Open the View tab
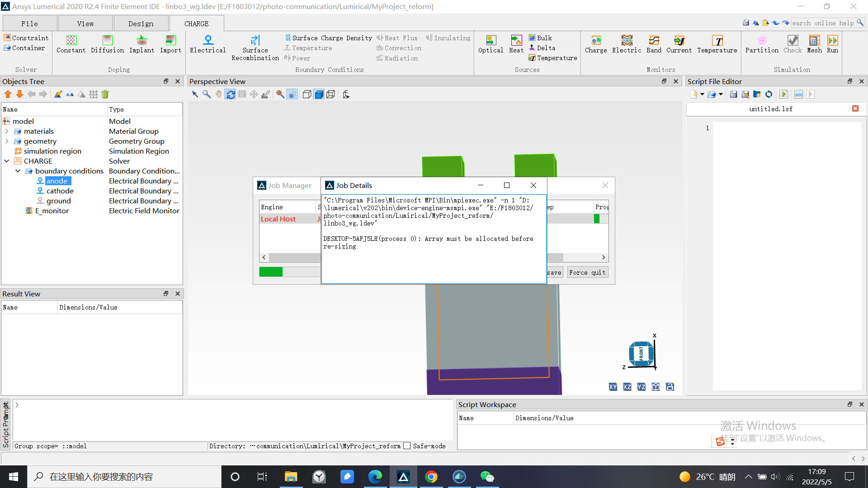Screen dimensions: 868x488 [x=85, y=23]
